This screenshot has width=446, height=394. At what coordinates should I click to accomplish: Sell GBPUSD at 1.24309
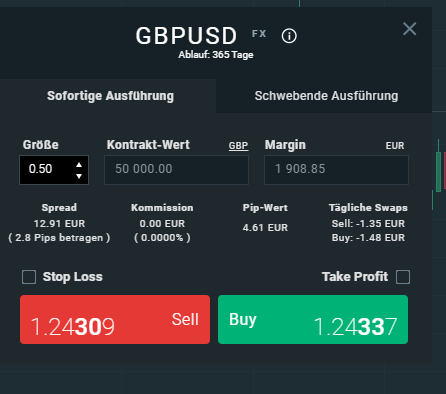(x=115, y=319)
